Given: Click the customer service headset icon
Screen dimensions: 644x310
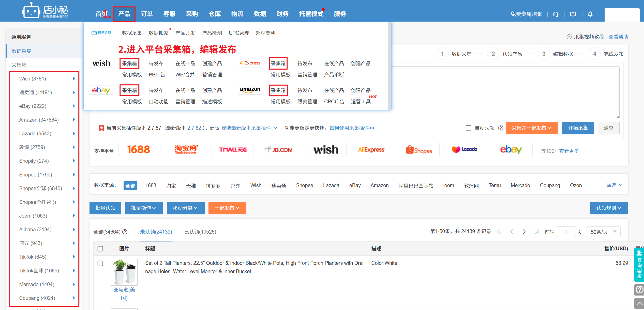Looking at the screenshot, I should 556,14.
